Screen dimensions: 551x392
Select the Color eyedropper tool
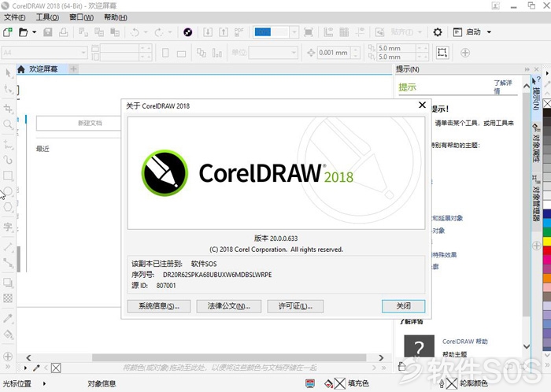[8, 318]
